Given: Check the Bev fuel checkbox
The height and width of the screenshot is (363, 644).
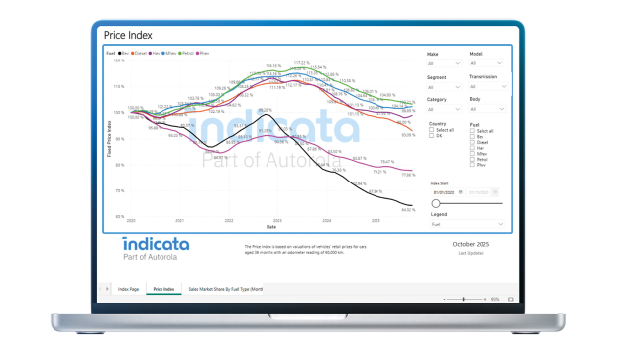Looking at the screenshot, I should coord(472,137).
